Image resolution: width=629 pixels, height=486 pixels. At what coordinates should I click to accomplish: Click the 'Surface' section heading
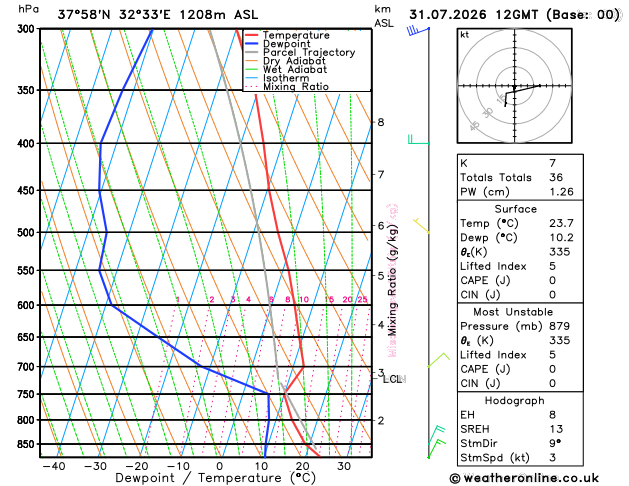coord(515,209)
